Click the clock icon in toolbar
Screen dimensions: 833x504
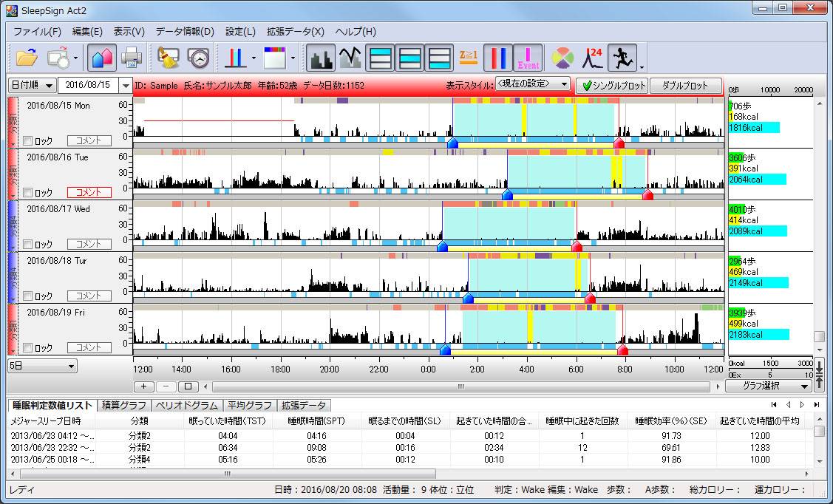pos(197,57)
